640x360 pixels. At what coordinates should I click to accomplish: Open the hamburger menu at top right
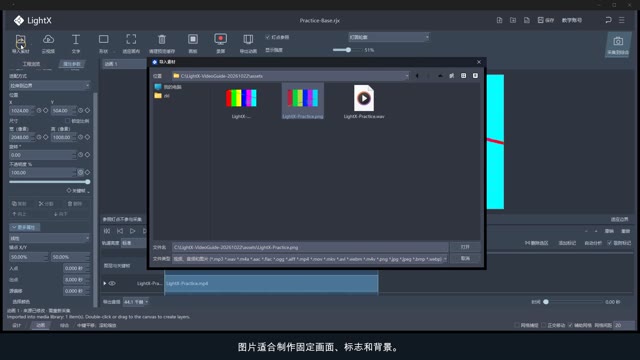pyautogui.click(x=622, y=20)
